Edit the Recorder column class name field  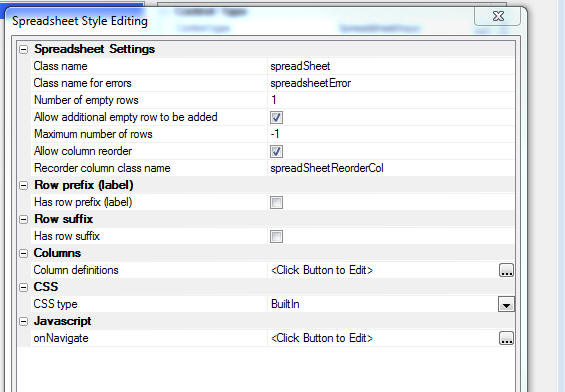point(391,168)
